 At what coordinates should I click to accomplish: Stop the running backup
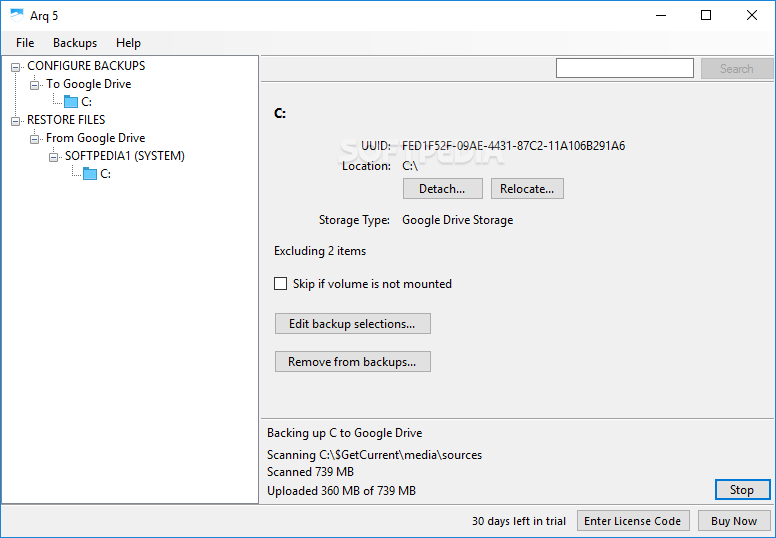742,490
